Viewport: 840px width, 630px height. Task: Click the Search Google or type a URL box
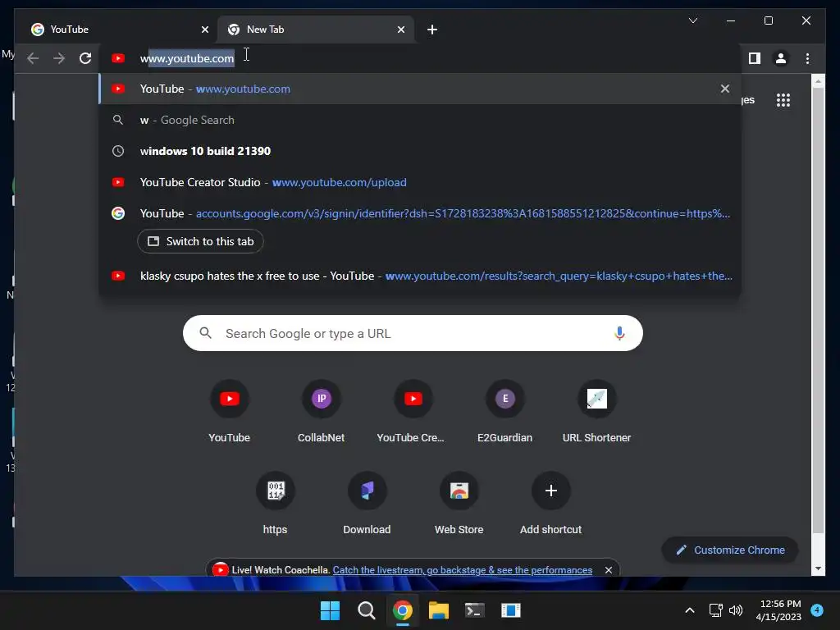coord(413,333)
